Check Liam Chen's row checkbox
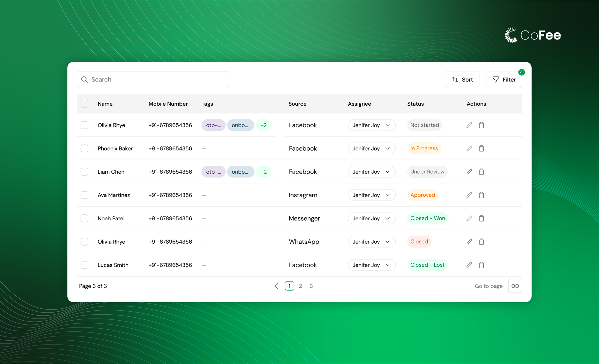The height and width of the screenshot is (364, 599). tap(84, 172)
